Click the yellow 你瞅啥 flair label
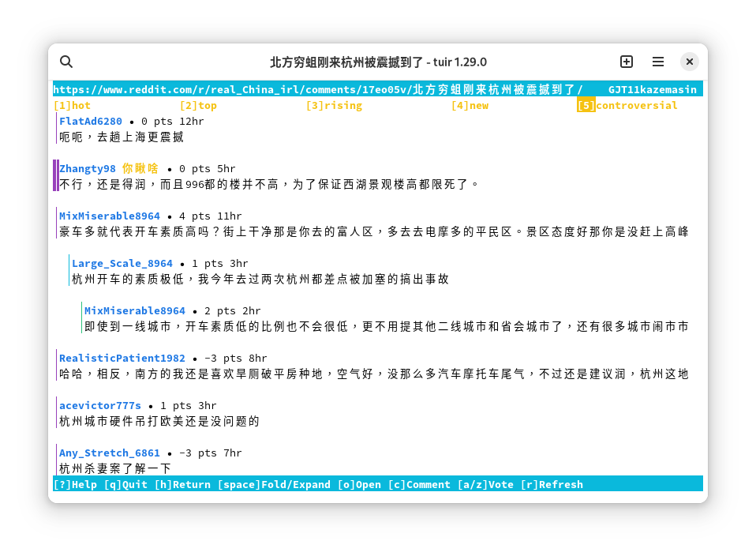The width and height of the screenshot is (756, 556). [x=140, y=168]
